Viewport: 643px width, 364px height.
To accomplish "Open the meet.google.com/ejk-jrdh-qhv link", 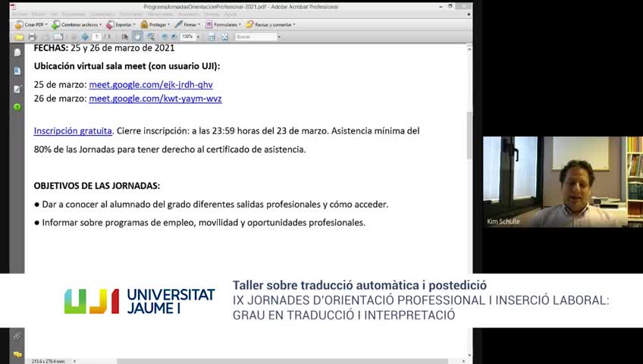I will coord(151,84).
